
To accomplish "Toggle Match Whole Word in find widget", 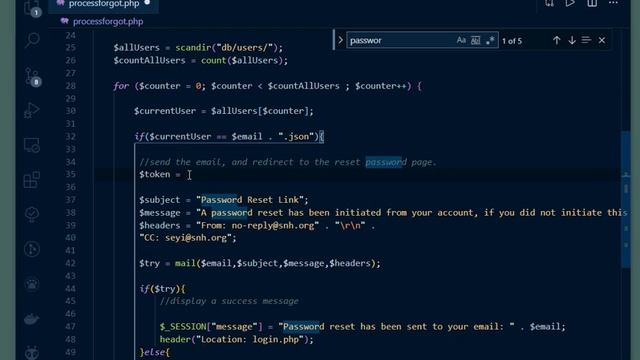I will point(476,40).
